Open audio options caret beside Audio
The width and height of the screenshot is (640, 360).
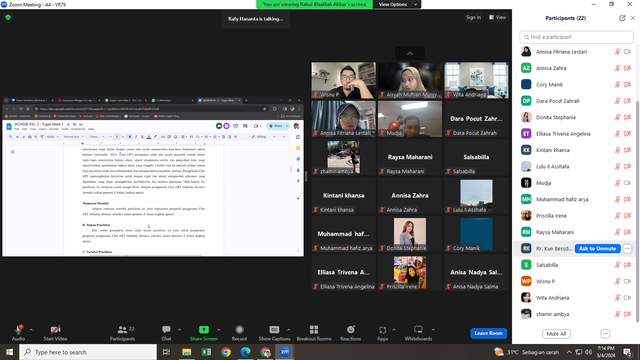click(31, 330)
